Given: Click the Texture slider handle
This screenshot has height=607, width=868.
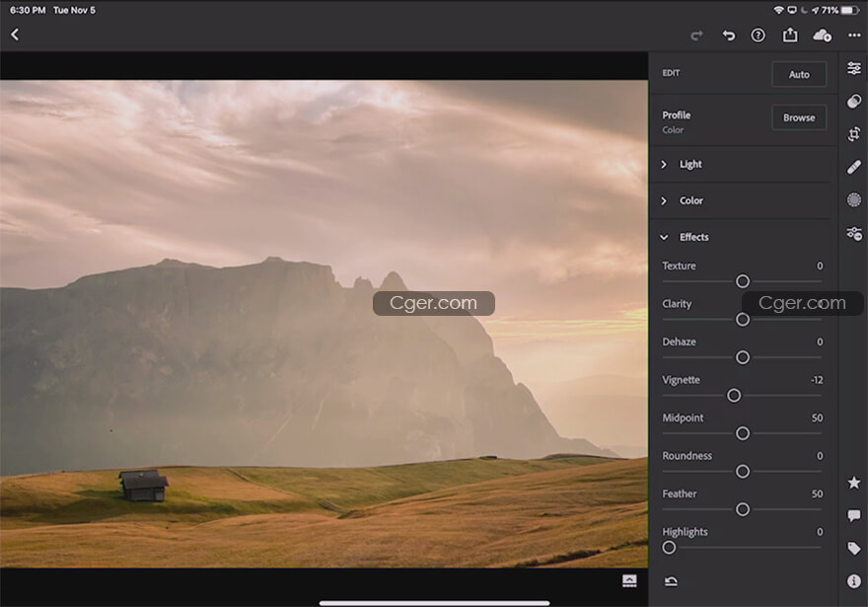Looking at the screenshot, I should coord(743,281).
